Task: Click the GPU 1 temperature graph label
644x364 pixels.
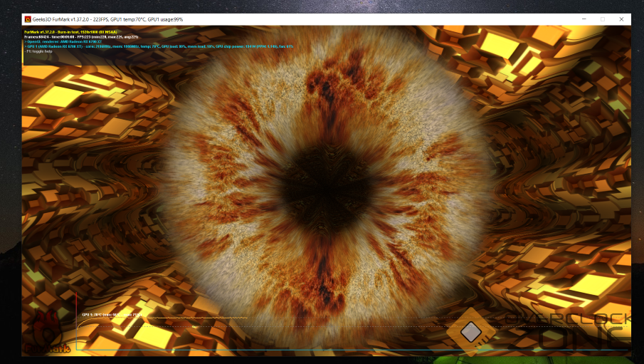Action: (x=112, y=315)
